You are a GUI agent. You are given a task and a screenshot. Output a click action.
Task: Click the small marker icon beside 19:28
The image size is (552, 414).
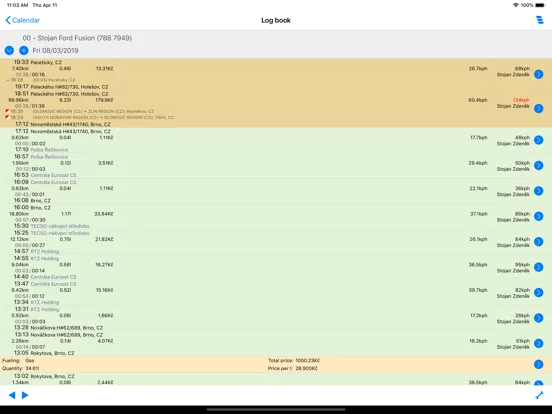tap(7, 80)
